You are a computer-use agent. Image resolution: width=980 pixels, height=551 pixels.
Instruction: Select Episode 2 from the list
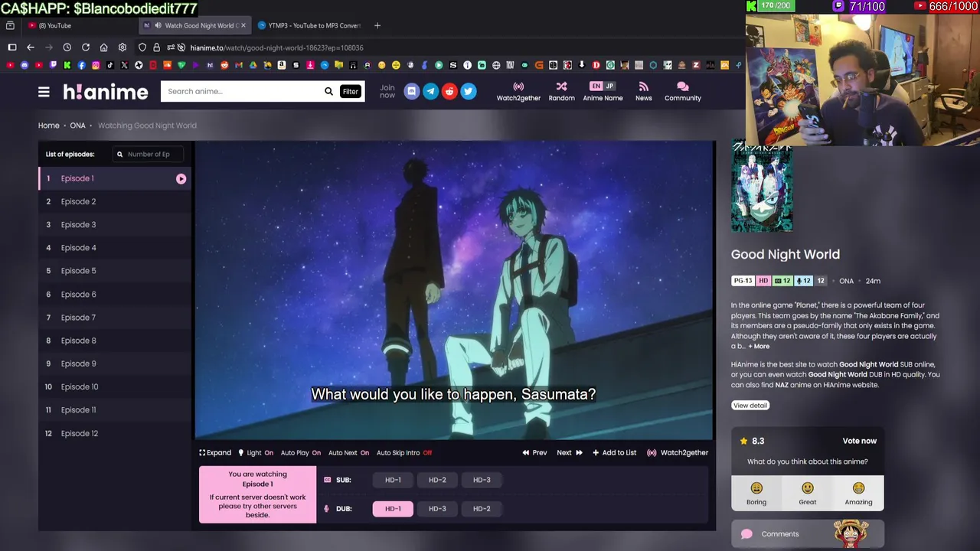[x=115, y=201]
